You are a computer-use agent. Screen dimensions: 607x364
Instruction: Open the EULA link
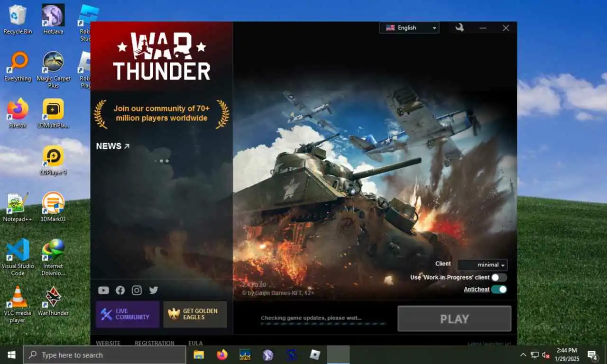195,343
